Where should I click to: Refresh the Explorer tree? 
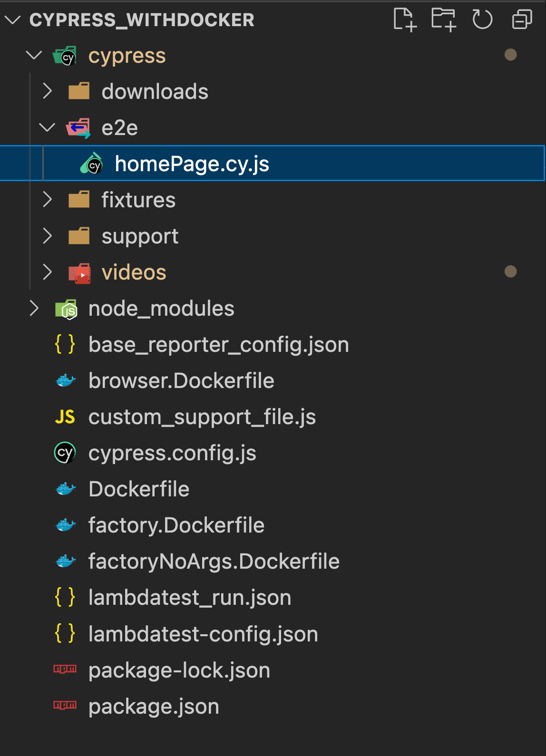click(482, 20)
